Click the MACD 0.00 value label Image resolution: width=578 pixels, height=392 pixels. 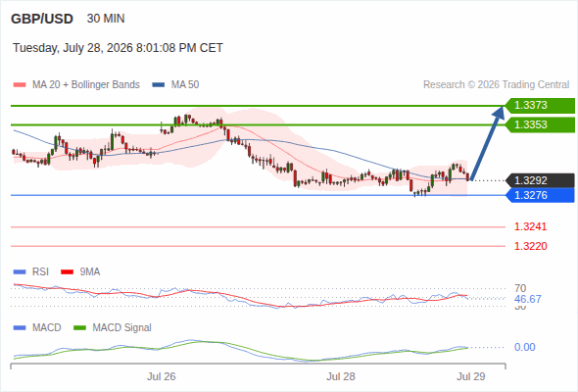click(524, 347)
